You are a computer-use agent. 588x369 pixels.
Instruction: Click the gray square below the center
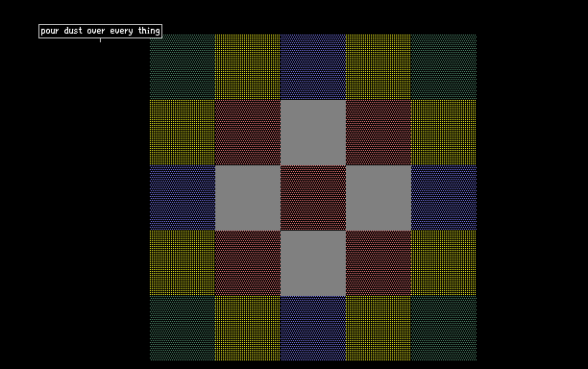click(313, 263)
